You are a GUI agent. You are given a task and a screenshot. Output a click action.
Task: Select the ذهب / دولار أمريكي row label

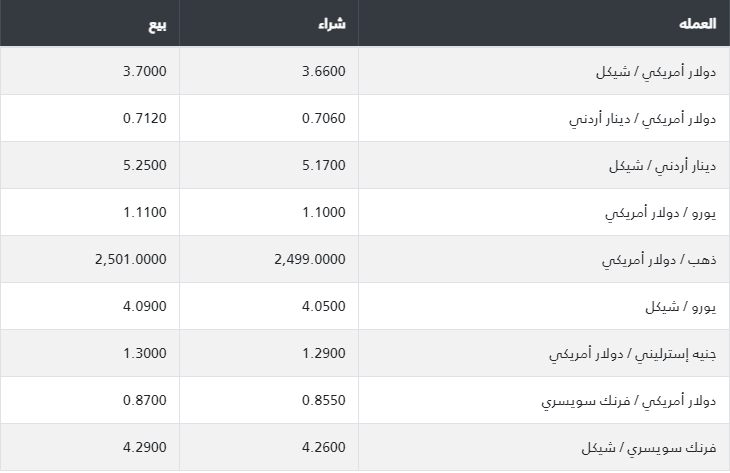click(659, 260)
